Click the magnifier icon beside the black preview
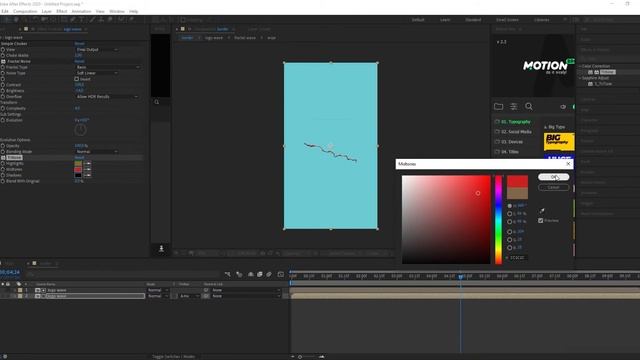The width and height of the screenshot is (640, 360). click(x=157, y=102)
